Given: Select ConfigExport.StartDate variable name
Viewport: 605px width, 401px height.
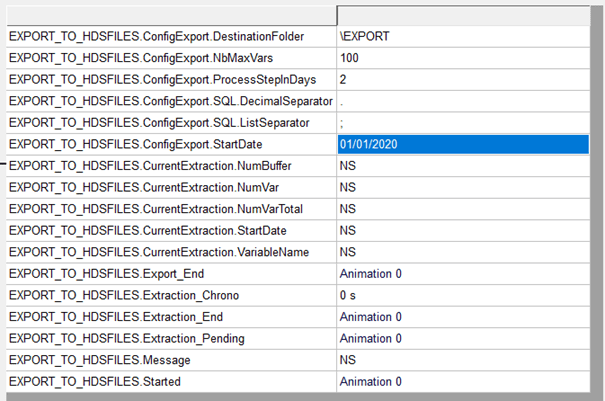Looking at the screenshot, I should [135, 145].
